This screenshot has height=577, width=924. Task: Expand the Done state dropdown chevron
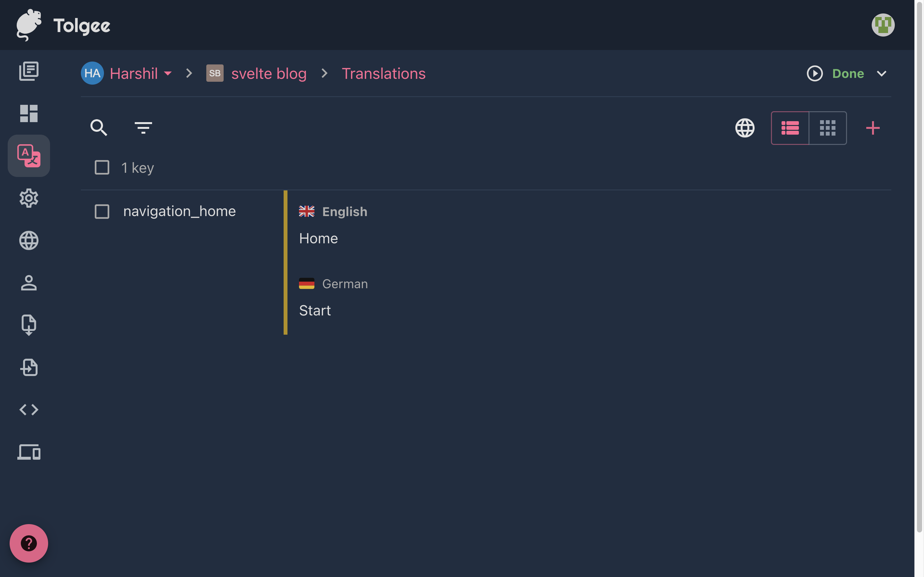pos(881,73)
